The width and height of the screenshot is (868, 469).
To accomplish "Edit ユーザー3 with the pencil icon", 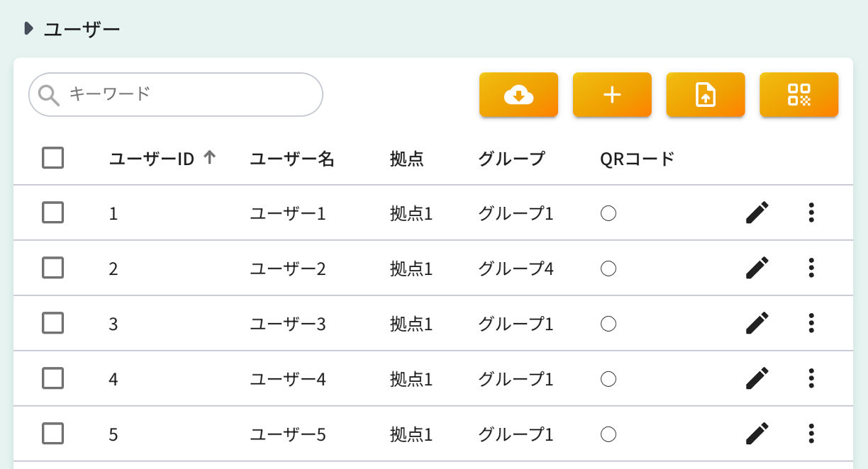I will point(757,323).
